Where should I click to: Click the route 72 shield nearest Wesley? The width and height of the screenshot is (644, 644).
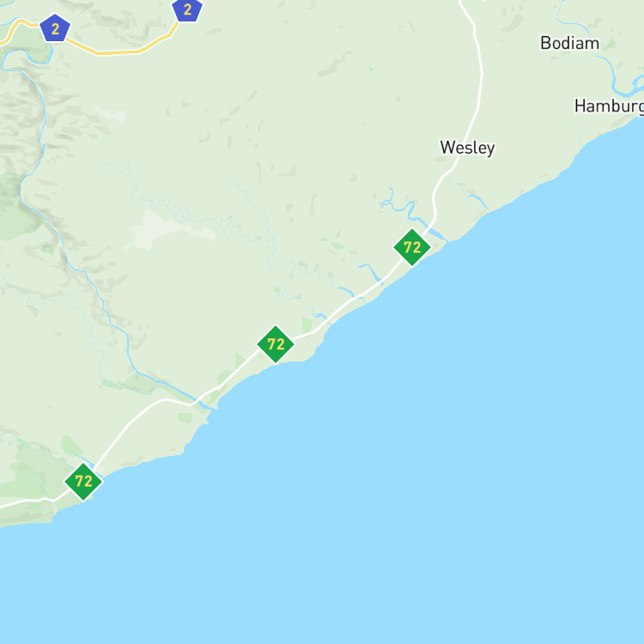point(412,247)
